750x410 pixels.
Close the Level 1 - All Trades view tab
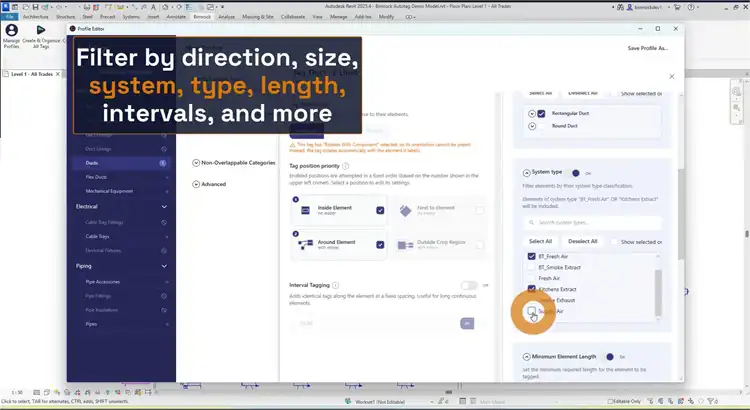point(58,74)
